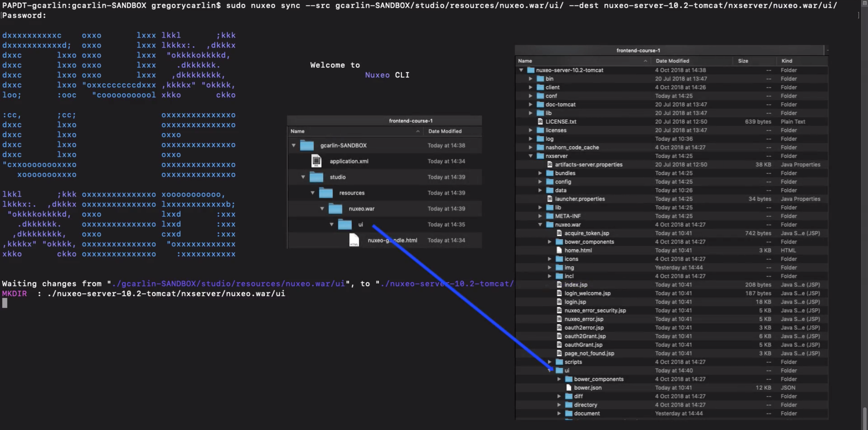Click the nuxeo-server-10.2-tomcat folder icon

point(531,70)
